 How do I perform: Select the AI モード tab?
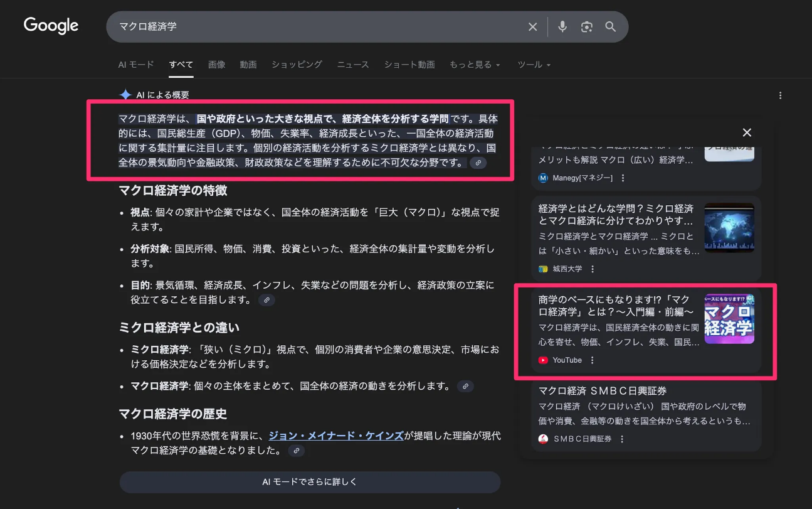click(x=135, y=65)
